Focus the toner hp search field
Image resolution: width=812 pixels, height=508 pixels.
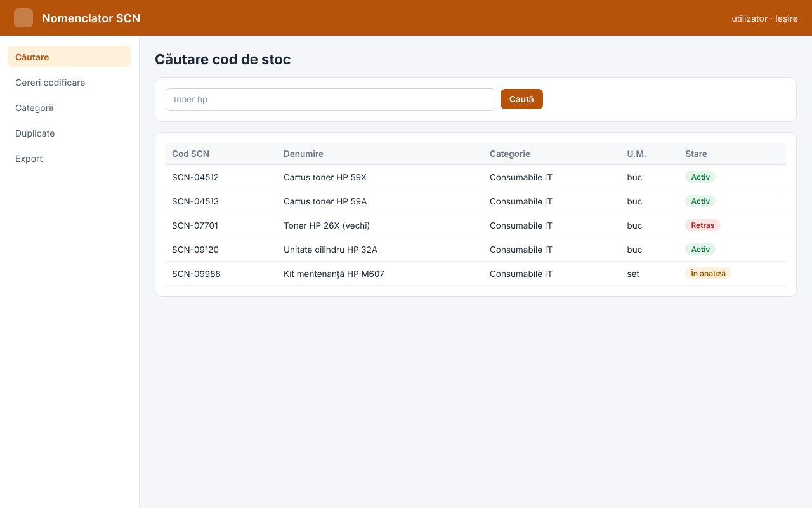331,100
